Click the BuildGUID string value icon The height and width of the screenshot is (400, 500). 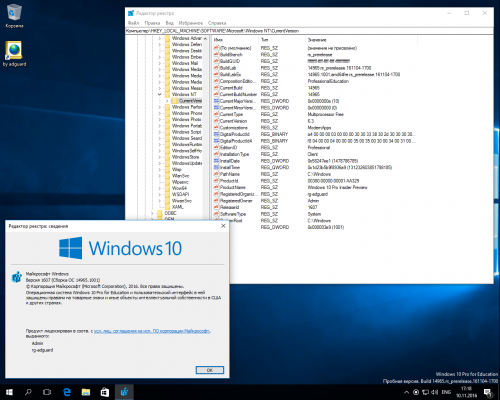tap(216, 61)
